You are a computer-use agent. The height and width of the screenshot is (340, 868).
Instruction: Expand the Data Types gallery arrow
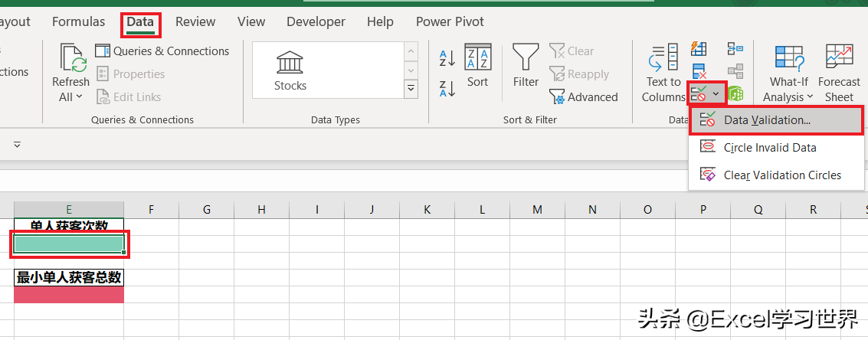tap(411, 89)
